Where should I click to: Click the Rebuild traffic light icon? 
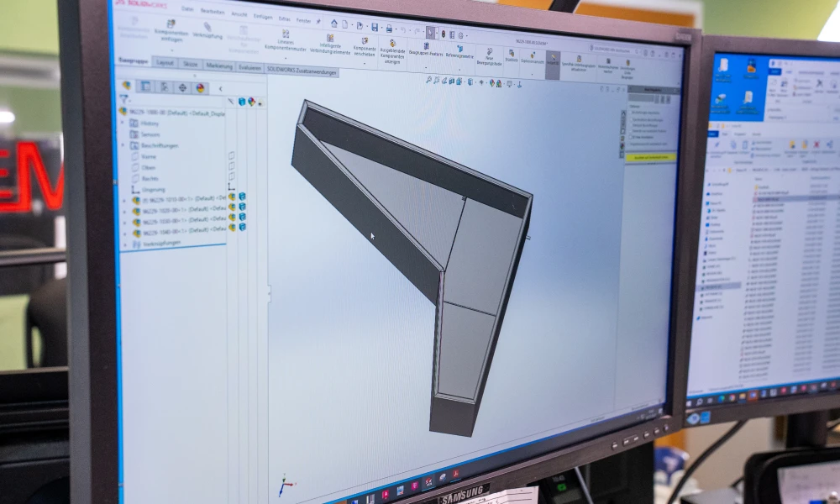click(443, 34)
